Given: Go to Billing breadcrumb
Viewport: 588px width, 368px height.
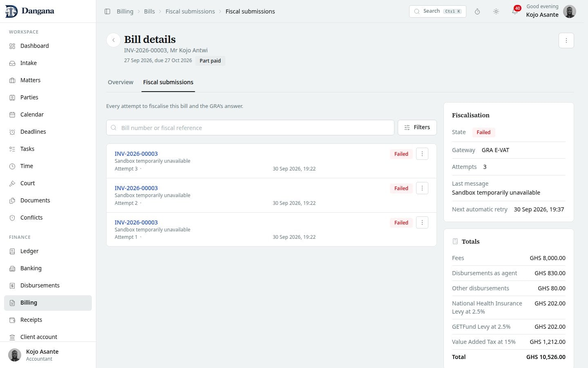Looking at the screenshot, I should [125, 11].
